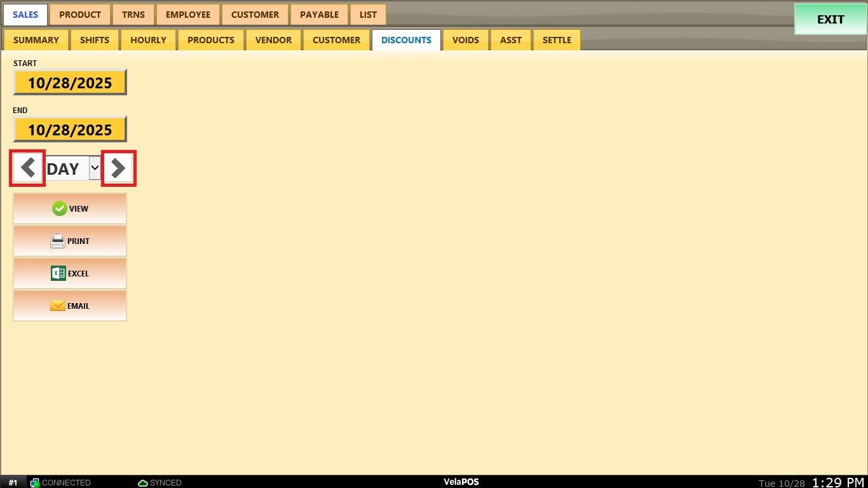868x488 pixels.
Task: Advance to next day with right arrow
Action: [118, 168]
